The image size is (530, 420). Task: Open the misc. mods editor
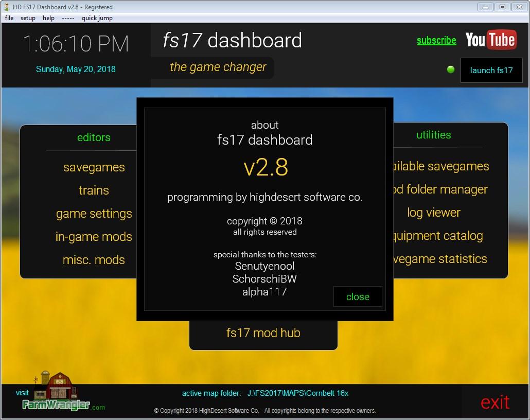pyautogui.click(x=94, y=260)
